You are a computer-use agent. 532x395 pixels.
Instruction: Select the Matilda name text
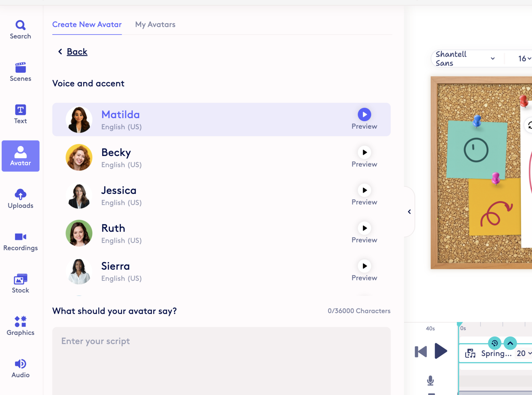(x=120, y=114)
